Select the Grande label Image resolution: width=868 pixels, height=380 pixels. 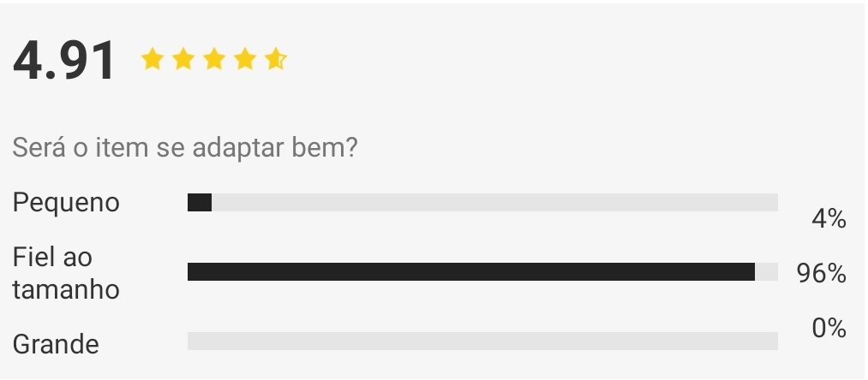pos(56,345)
